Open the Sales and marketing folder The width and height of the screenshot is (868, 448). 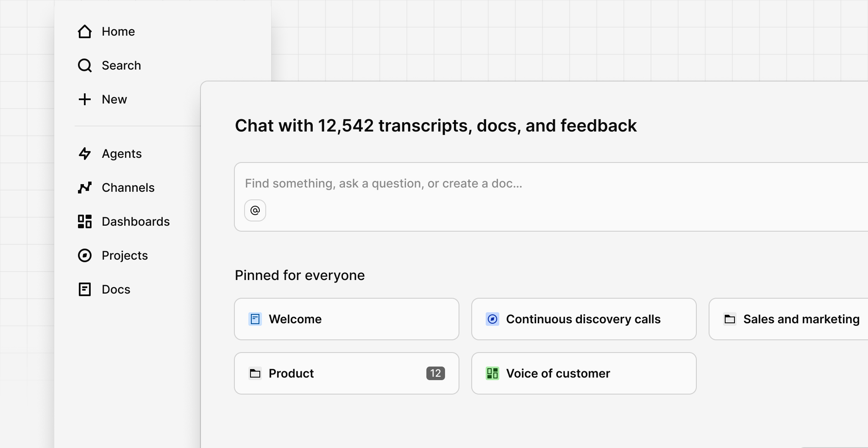click(801, 319)
